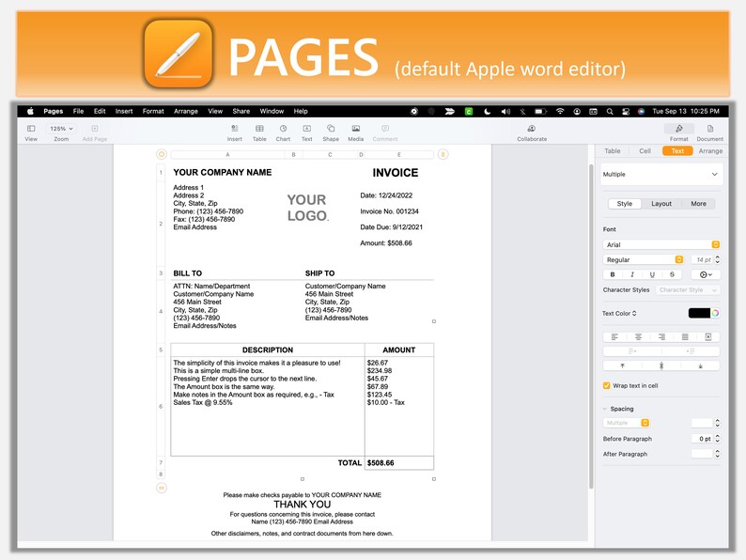Click the After Paragraph value field
This screenshot has height=560, width=746.
point(702,454)
